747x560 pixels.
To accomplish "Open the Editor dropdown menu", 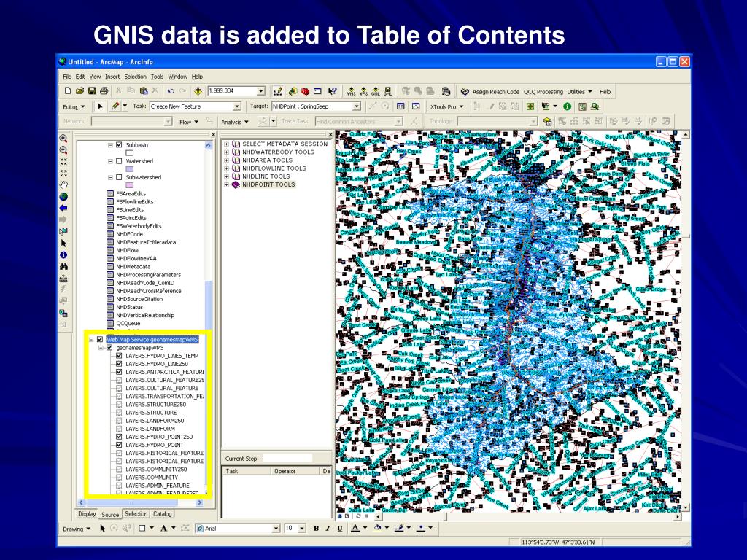I will click(x=74, y=106).
